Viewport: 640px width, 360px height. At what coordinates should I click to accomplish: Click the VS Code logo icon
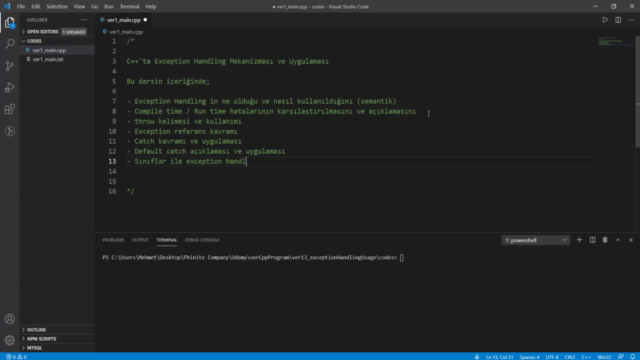click(7, 7)
